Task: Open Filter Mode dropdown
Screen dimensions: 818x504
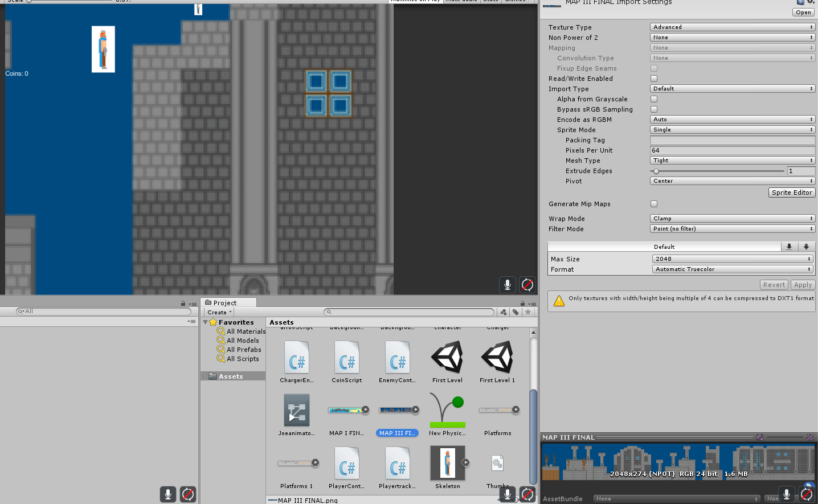Action: (733, 229)
